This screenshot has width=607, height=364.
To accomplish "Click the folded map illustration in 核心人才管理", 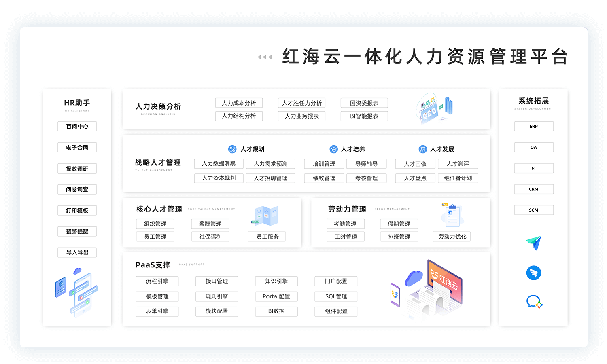I will click(x=265, y=216).
